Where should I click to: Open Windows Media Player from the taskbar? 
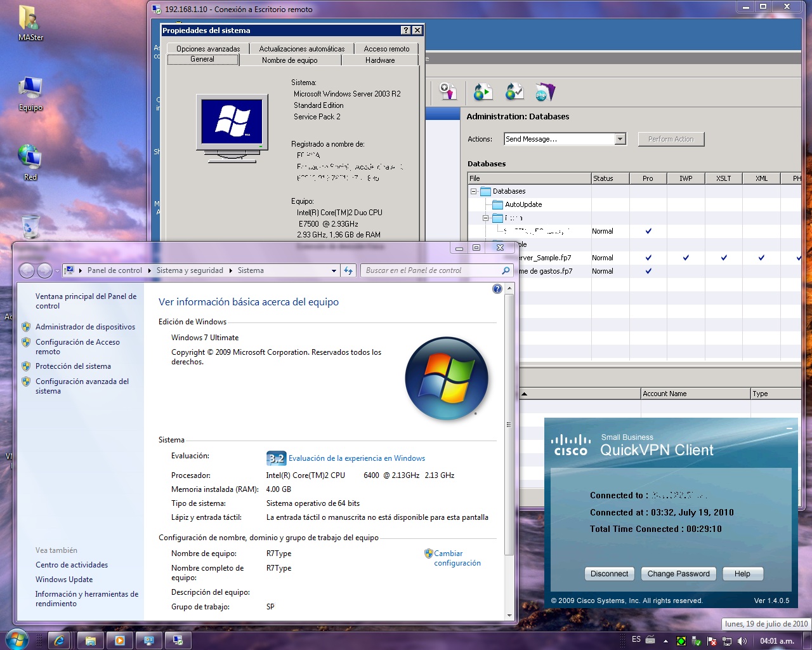point(119,640)
